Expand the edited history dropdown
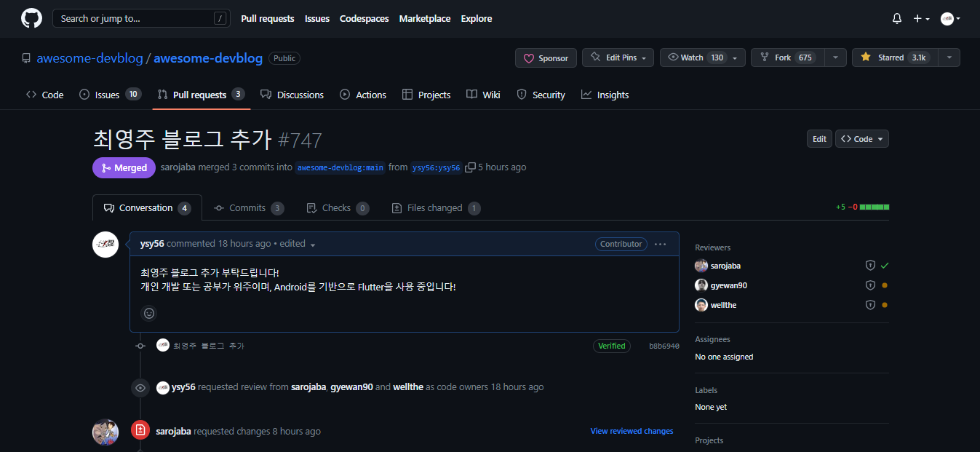 pos(298,244)
